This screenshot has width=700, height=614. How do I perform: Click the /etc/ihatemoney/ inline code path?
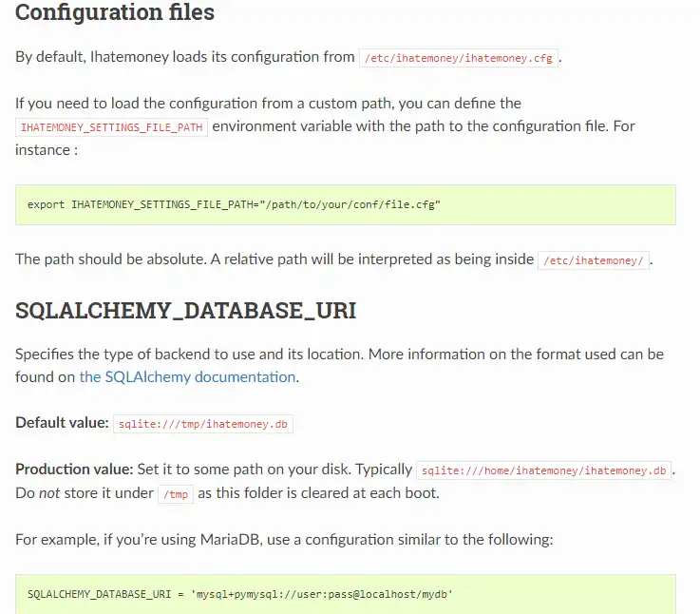tap(594, 260)
